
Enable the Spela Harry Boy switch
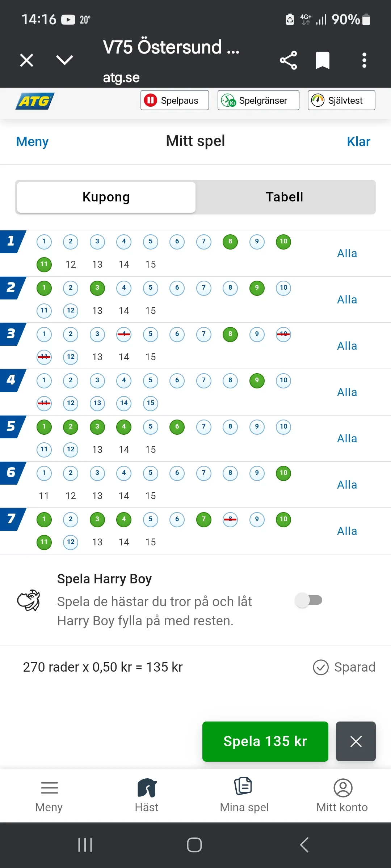[x=309, y=600]
